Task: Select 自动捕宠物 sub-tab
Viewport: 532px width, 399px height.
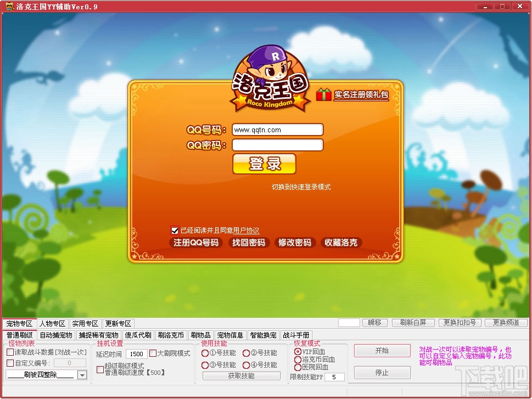Action: 57,335
